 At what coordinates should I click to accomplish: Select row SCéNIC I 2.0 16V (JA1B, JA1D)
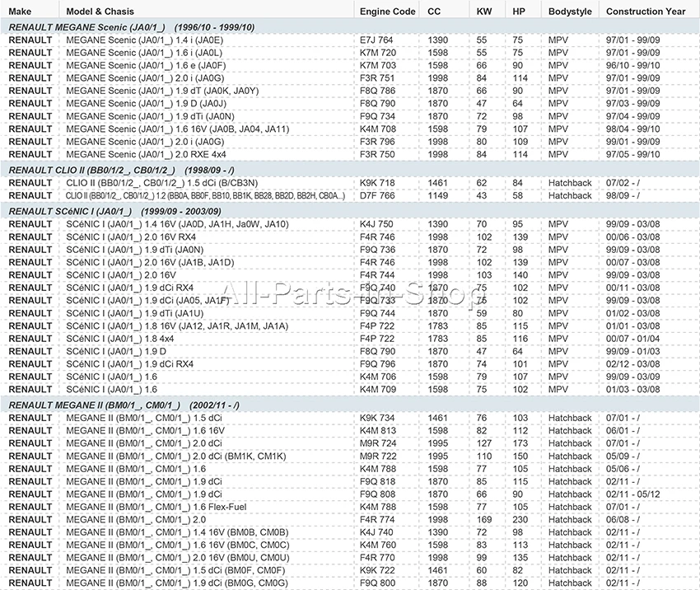(350, 262)
